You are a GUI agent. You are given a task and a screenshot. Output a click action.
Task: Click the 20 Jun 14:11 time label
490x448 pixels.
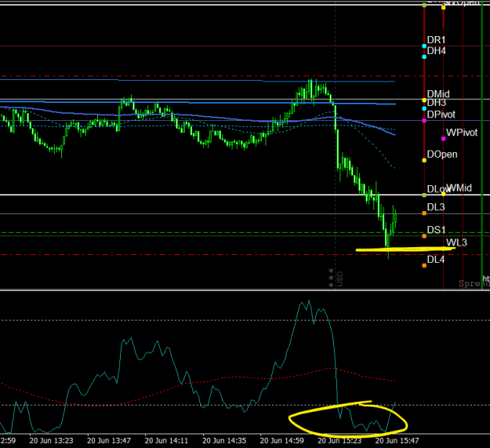pos(166,441)
